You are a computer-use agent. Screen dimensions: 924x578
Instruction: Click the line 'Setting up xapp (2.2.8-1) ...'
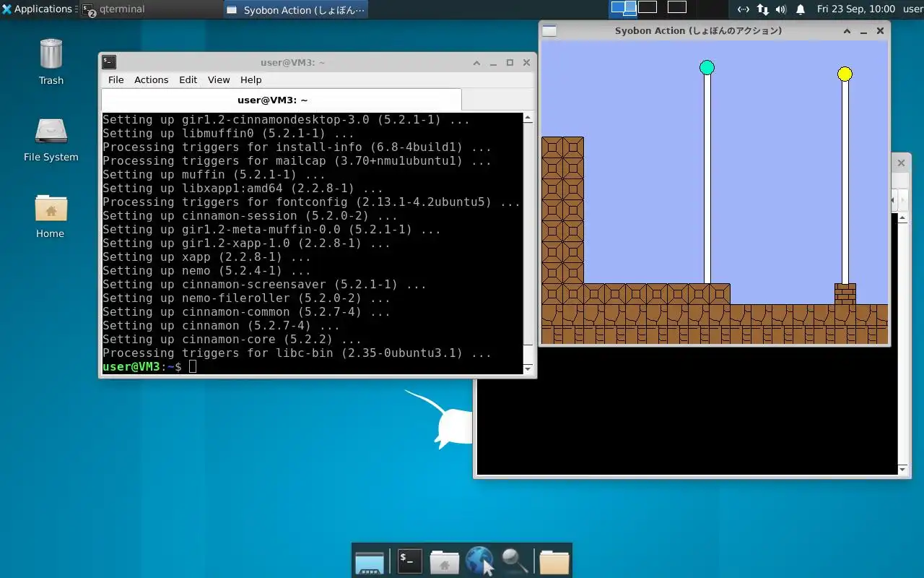206,257
